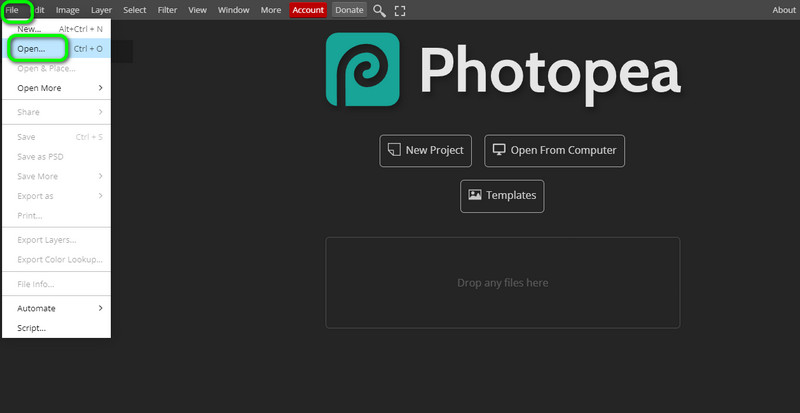The height and width of the screenshot is (413, 800).
Task: Click the Drop any files here area
Action: coord(502,283)
